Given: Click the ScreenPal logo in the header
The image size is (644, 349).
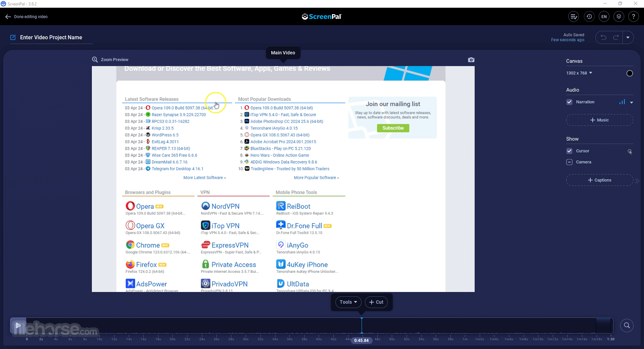Looking at the screenshot, I should point(322,17).
